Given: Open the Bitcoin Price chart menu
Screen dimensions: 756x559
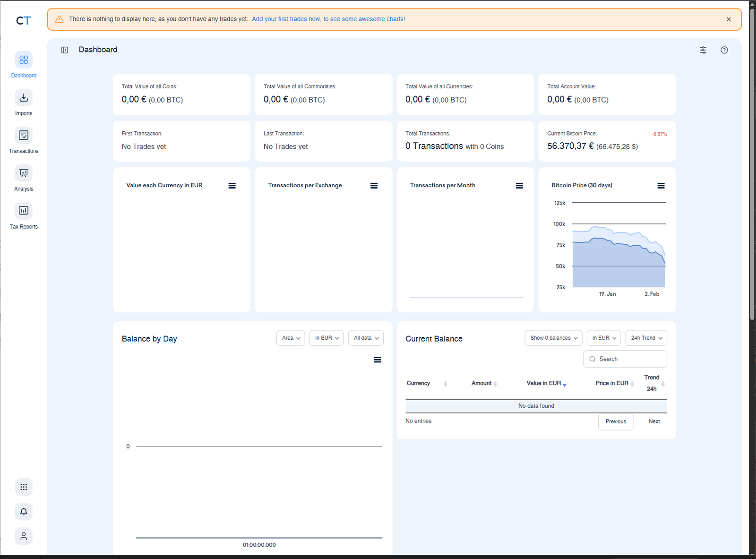Looking at the screenshot, I should (661, 185).
